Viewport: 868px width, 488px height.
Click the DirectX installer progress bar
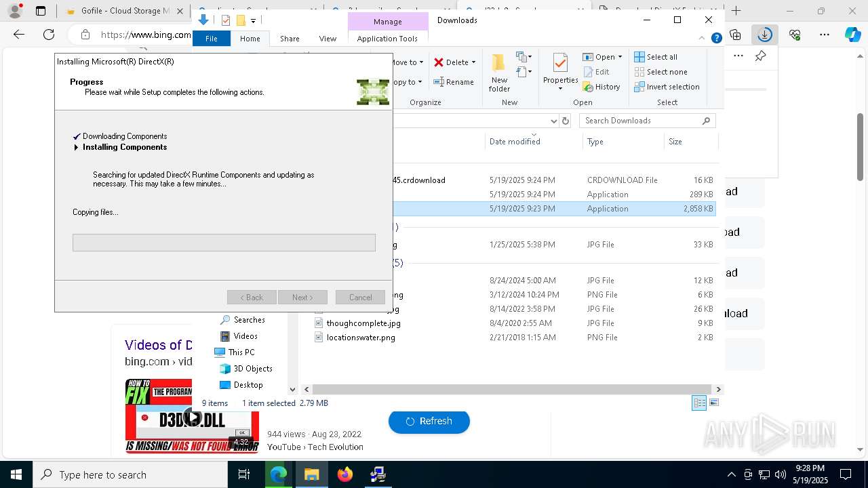(x=224, y=243)
